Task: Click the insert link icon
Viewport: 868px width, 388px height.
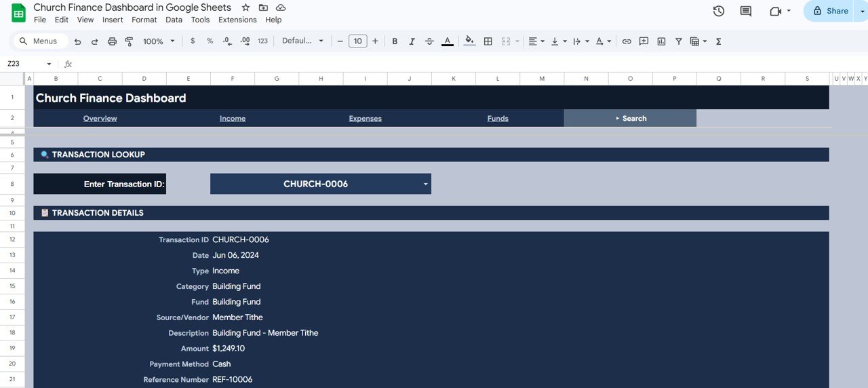Action: coord(627,41)
